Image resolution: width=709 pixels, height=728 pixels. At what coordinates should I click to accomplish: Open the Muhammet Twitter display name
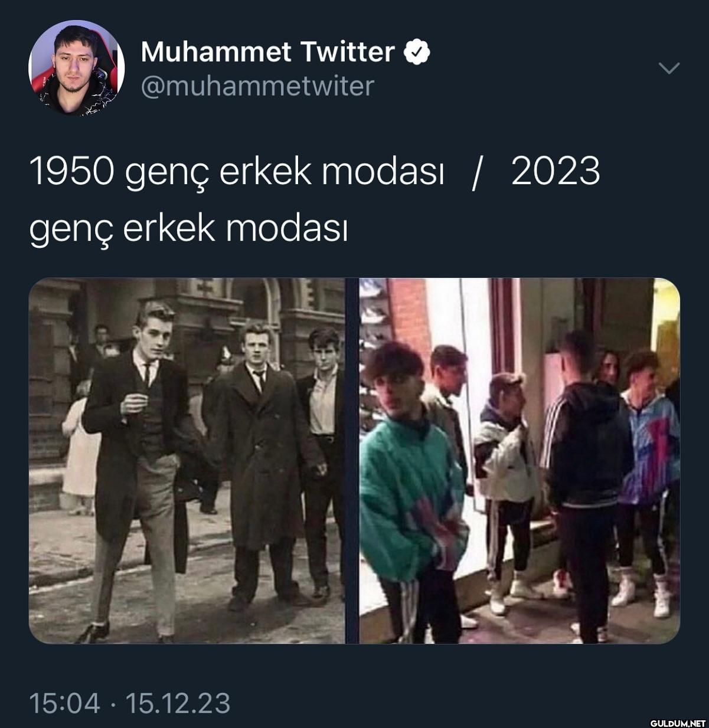[267, 52]
